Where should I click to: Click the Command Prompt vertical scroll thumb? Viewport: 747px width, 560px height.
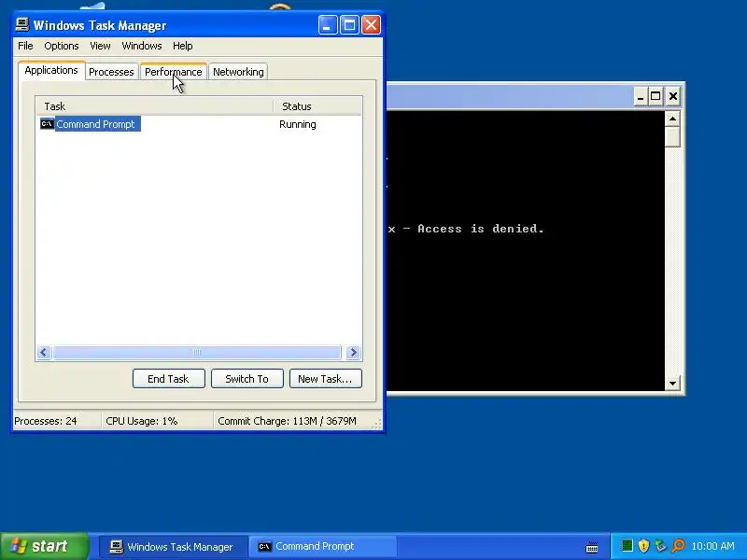pos(672,136)
